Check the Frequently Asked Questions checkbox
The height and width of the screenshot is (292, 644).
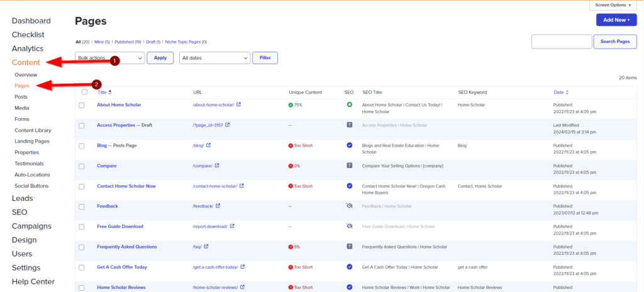pos(82,247)
